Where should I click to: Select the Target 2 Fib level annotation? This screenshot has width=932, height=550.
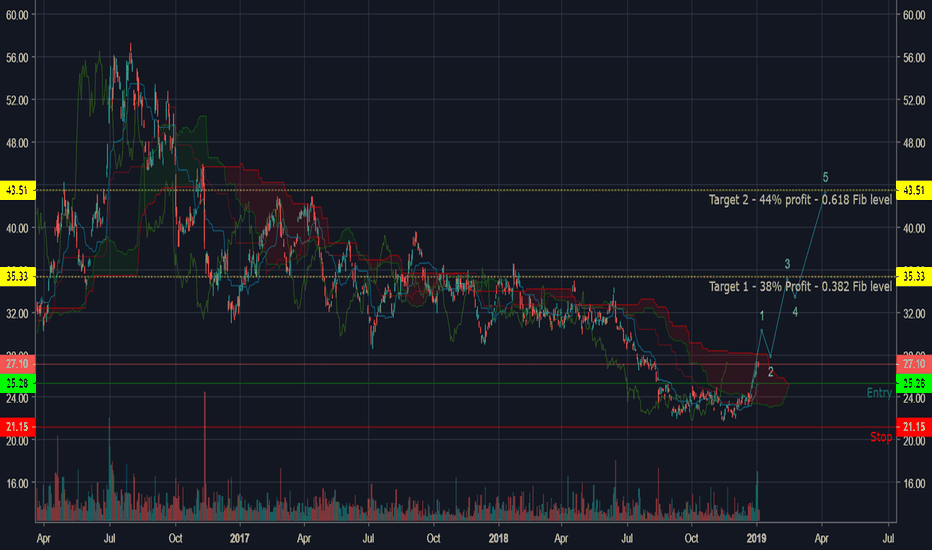click(800, 200)
